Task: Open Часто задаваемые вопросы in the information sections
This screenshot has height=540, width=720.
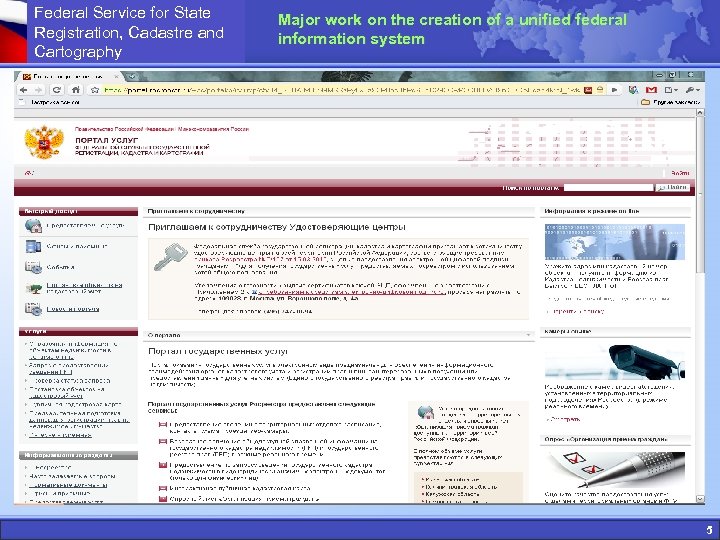Action: tap(72, 476)
